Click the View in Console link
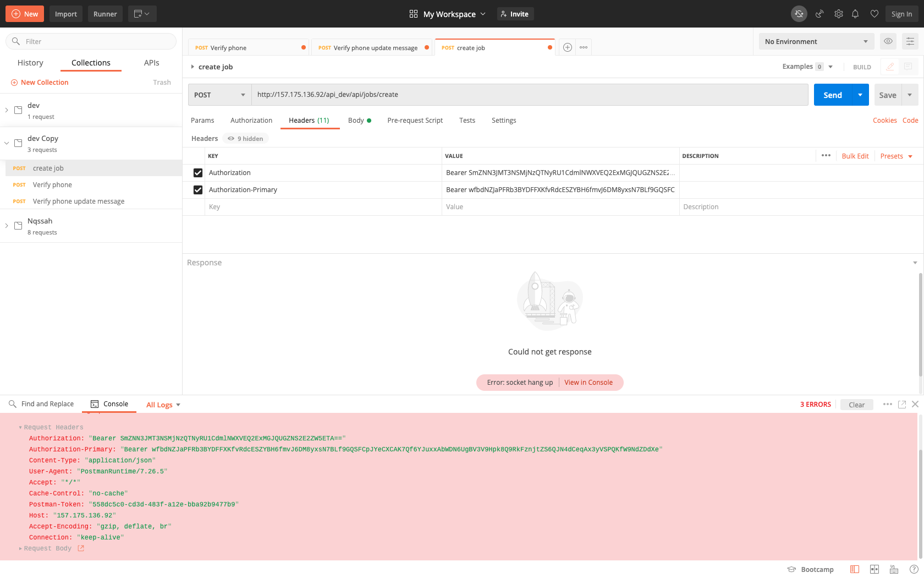 pyautogui.click(x=588, y=383)
